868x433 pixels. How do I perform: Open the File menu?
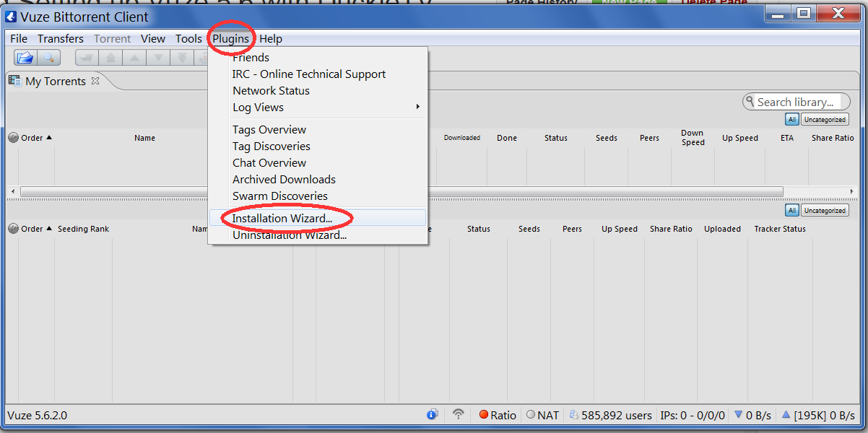[x=19, y=38]
